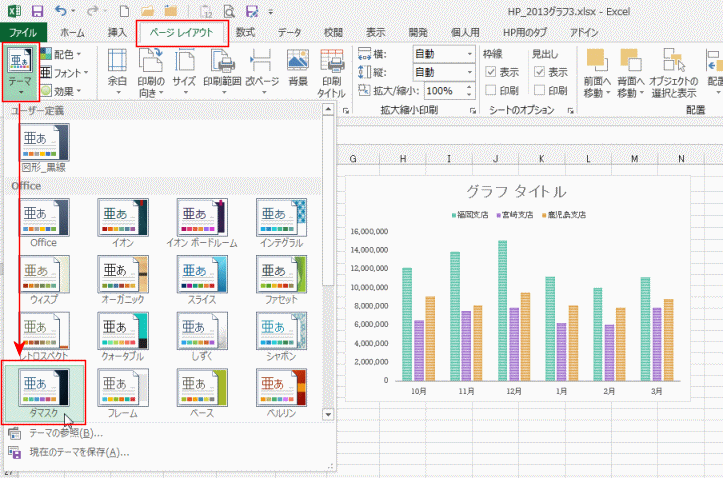Image resolution: width=723 pixels, height=478 pixels.
Task: Enable 見出し 印刷 checkbox
Action: [539, 90]
